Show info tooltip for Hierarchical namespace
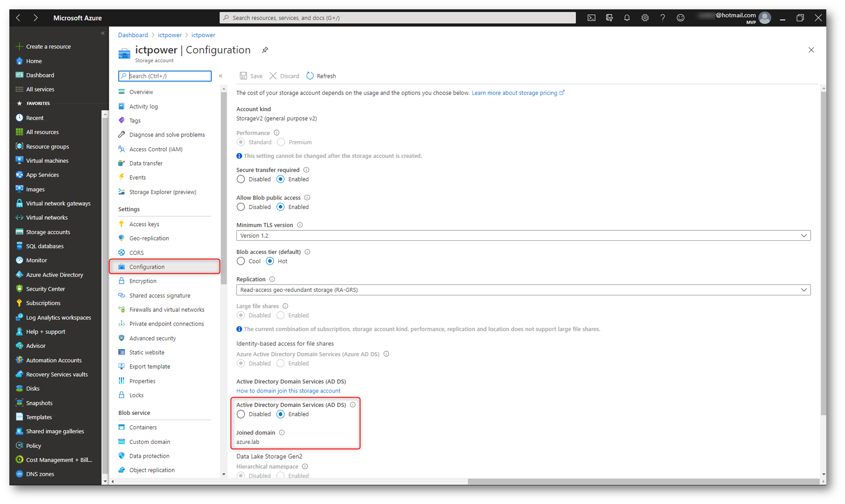The height and width of the screenshot is (504, 845). coord(305,466)
